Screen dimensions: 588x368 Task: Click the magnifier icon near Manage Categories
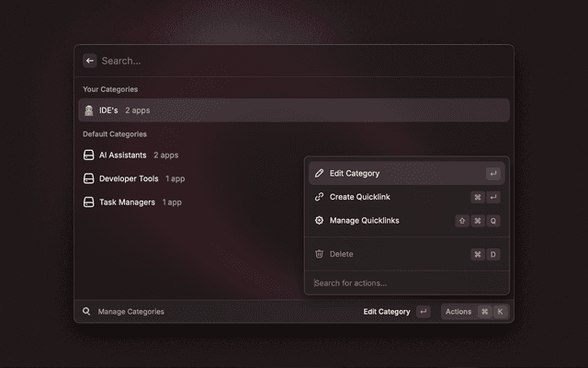86,312
